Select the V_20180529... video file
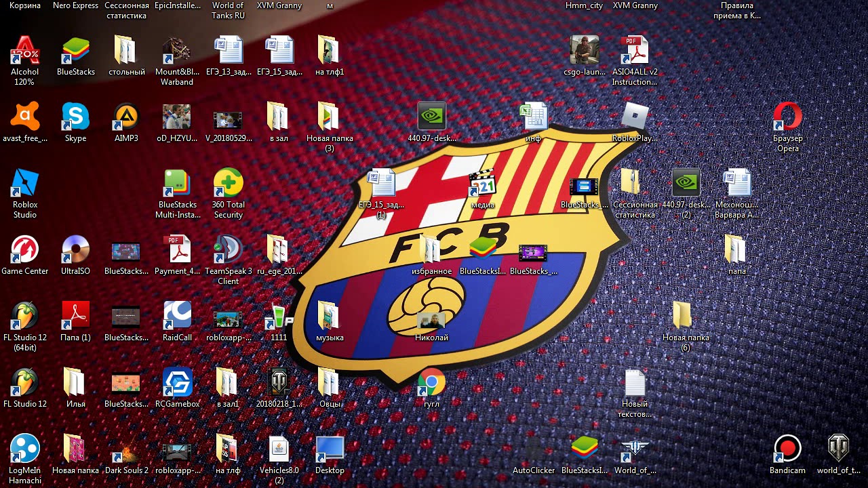 coord(228,122)
